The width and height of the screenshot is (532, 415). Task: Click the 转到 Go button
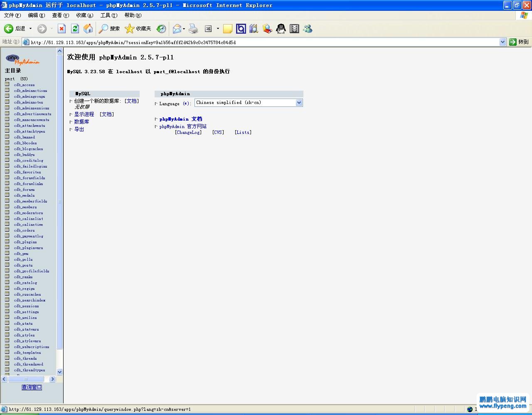[x=519, y=42]
